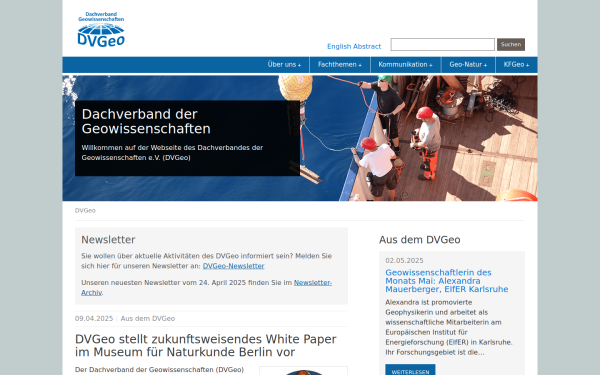The width and height of the screenshot is (600, 375).
Task: Expand the KFGeo menu
Action: click(x=517, y=65)
